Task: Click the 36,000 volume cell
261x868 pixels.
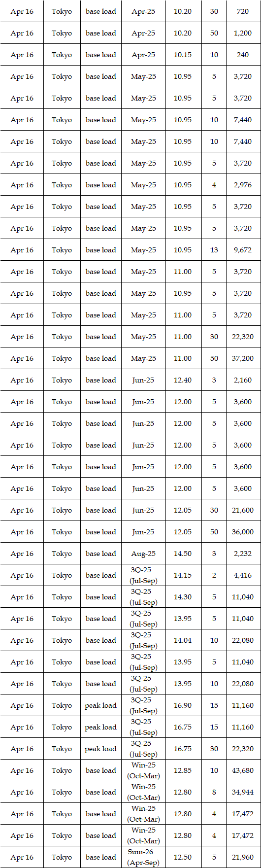Action: (x=243, y=532)
